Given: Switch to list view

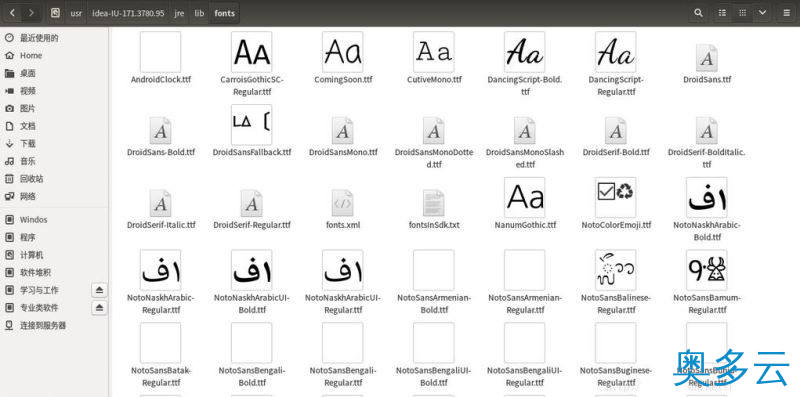Looking at the screenshot, I should pyautogui.click(x=722, y=13).
